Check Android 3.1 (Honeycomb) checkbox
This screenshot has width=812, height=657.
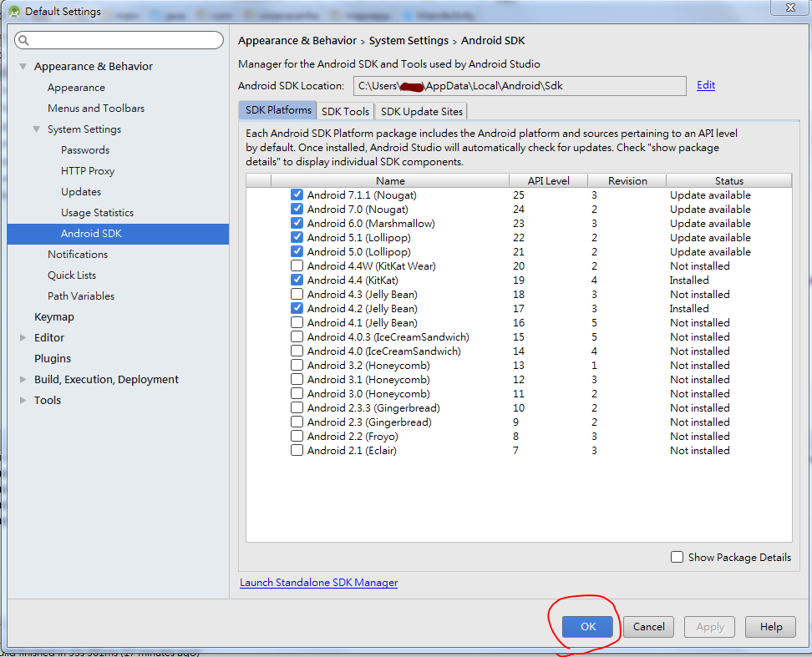[x=297, y=379]
